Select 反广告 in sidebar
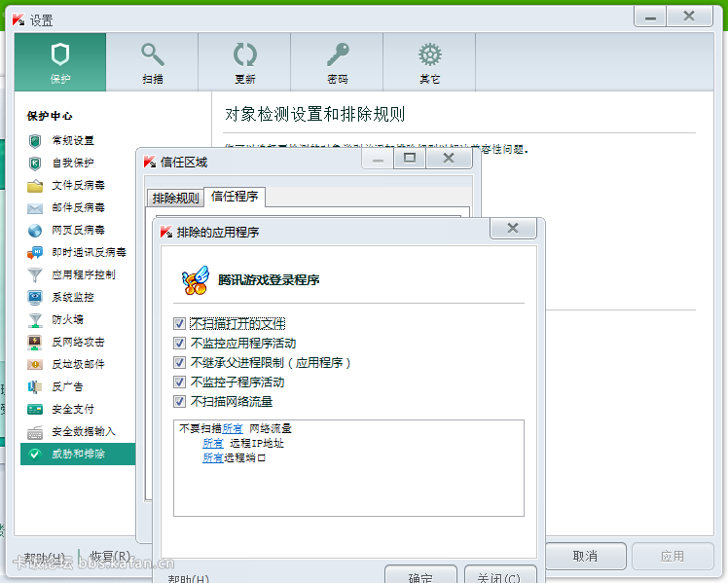The width and height of the screenshot is (728, 583). [68, 386]
